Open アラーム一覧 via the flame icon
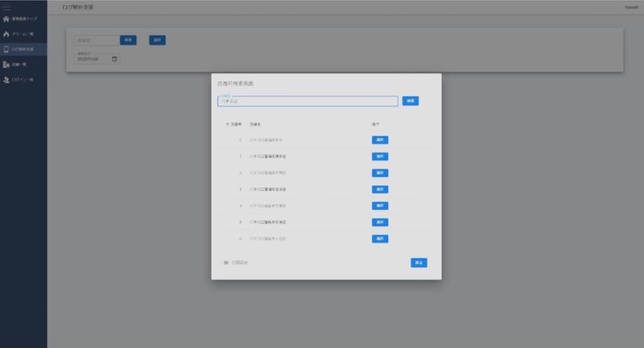644x348 pixels. point(7,34)
